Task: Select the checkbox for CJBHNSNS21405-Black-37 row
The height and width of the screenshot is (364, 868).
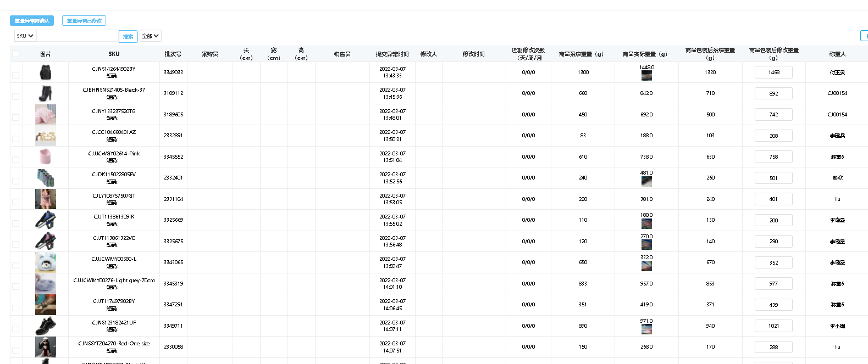Action: click(16, 97)
